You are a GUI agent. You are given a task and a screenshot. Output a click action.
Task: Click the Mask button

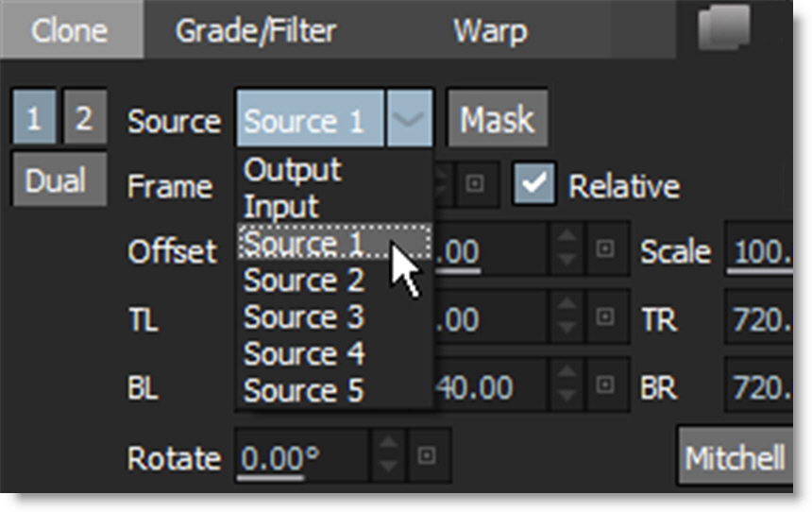click(497, 120)
